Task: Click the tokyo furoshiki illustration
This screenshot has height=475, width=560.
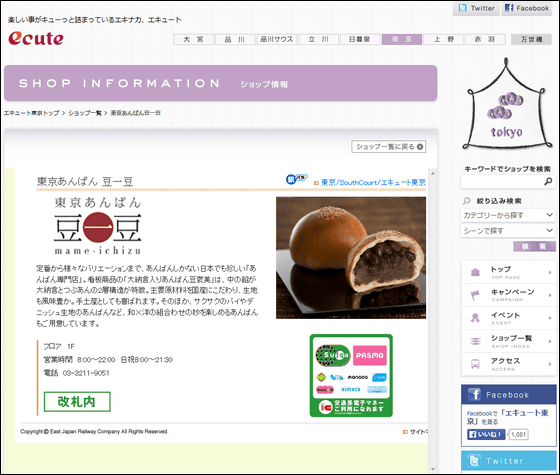Action: tap(507, 104)
